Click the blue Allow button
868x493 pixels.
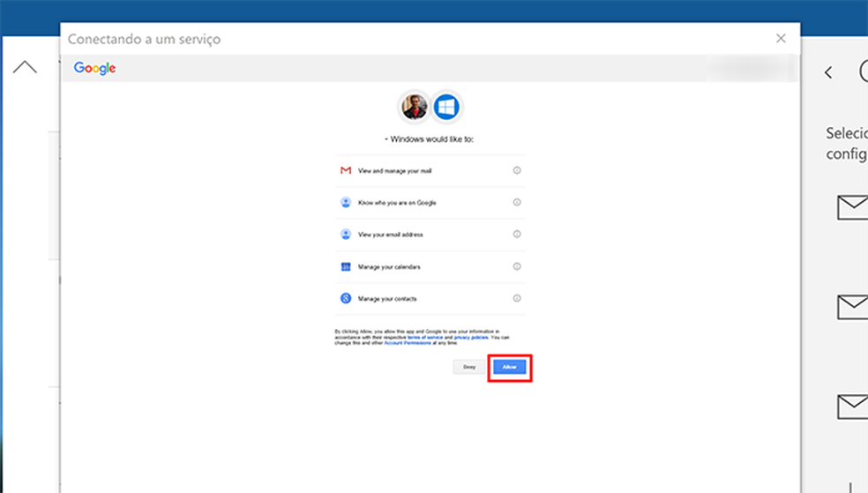click(x=509, y=367)
